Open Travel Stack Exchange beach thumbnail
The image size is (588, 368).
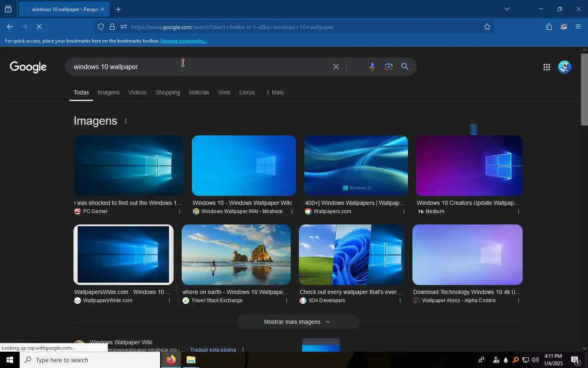pos(236,255)
